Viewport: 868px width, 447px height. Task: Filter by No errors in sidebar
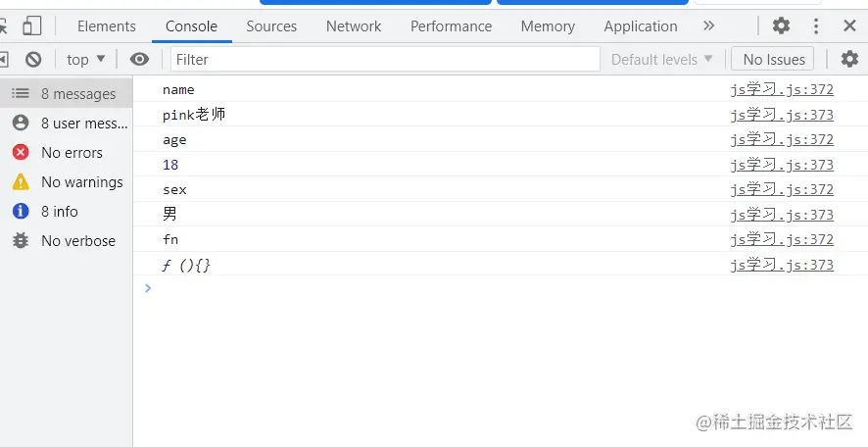point(67,152)
